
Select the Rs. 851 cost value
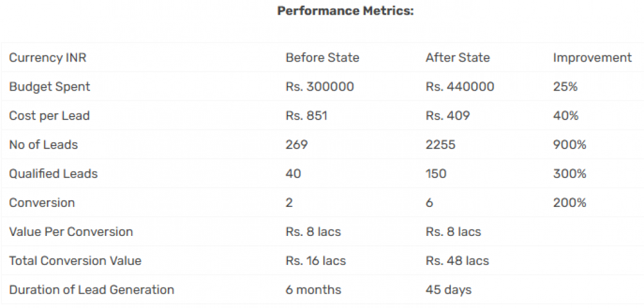pyautogui.click(x=307, y=116)
